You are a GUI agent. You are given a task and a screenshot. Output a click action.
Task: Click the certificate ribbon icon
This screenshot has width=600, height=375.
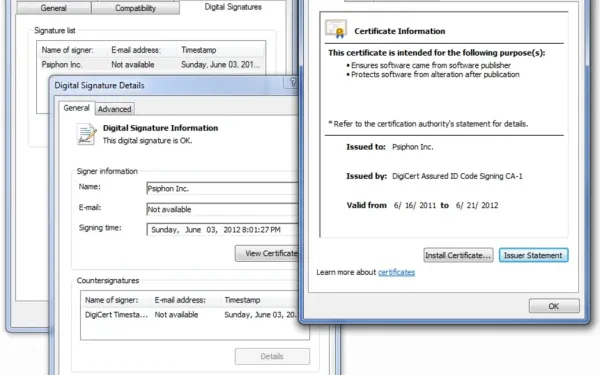point(336,29)
